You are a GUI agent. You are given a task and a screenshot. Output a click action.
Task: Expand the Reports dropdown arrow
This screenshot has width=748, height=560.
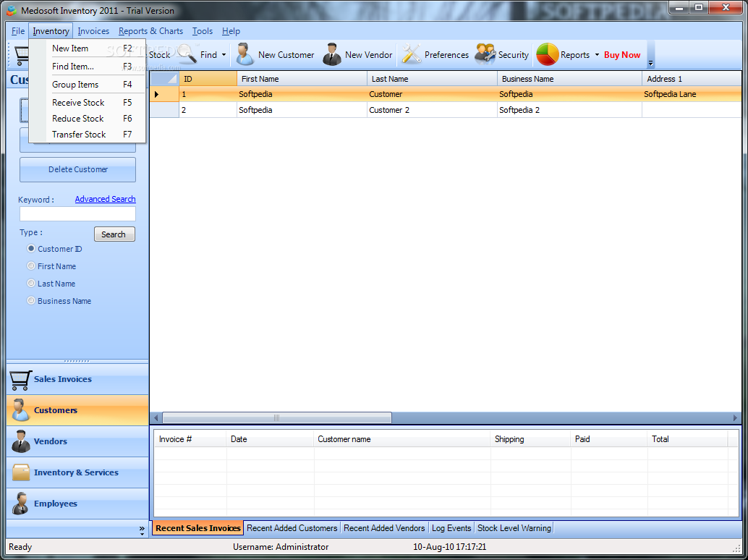point(597,55)
